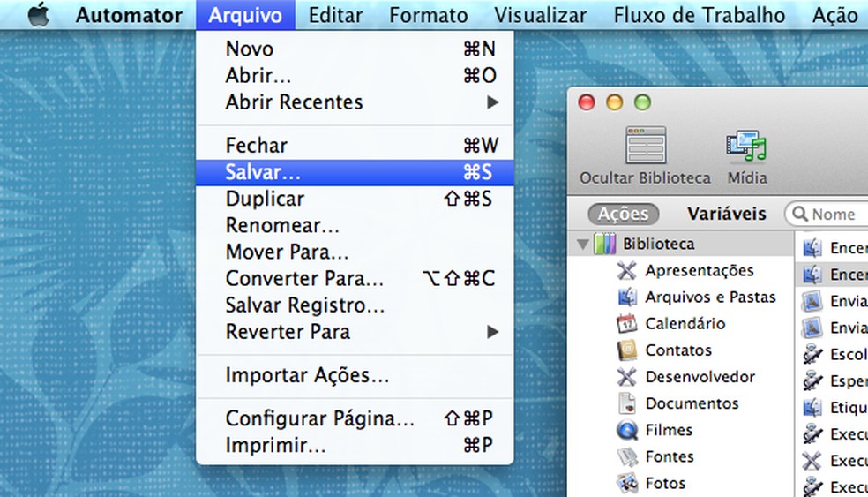Screen dimensions: 868x497
Task: Click the green zoom window button
Action: (x=642, y=102)
